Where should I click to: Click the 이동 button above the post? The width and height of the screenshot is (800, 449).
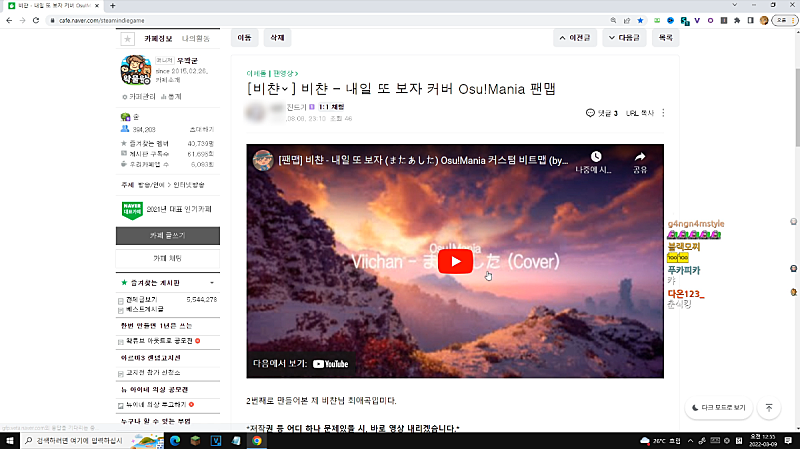coord(244,38)
